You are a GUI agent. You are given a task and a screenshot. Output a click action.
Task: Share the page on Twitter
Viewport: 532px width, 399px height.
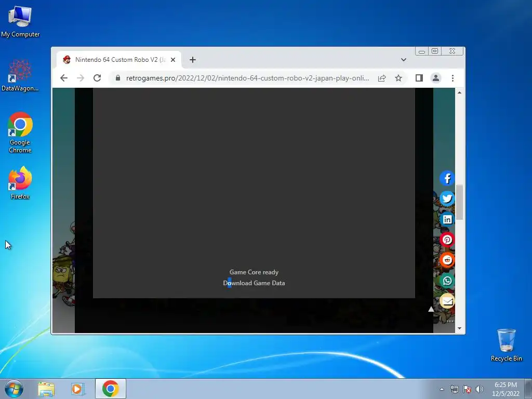447,198
